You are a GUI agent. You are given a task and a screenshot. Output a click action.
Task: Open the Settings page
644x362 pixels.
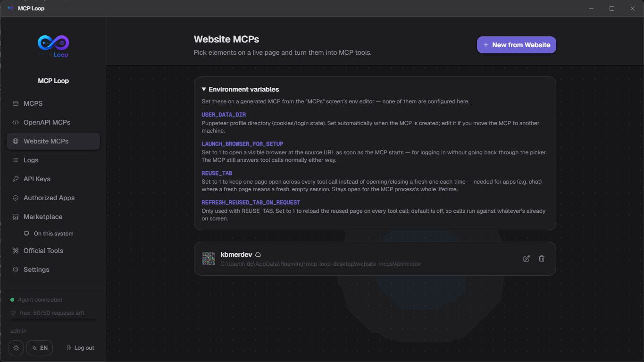click(53, 269)
